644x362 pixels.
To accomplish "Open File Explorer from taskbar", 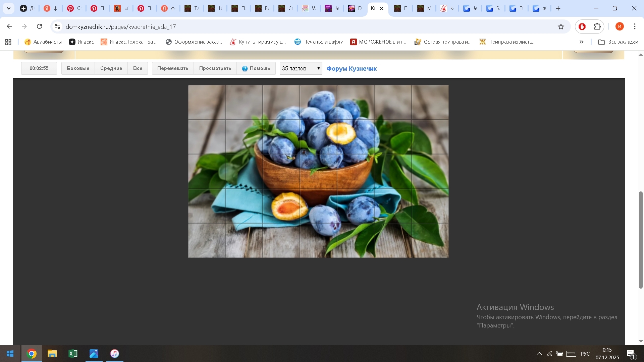I will point(52,354).
